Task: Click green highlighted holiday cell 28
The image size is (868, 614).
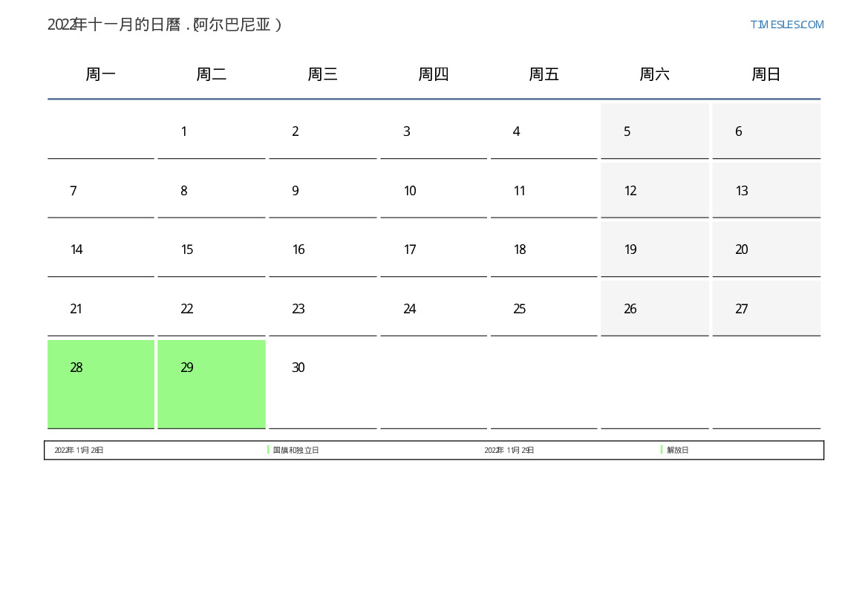Action: point(101,384)
